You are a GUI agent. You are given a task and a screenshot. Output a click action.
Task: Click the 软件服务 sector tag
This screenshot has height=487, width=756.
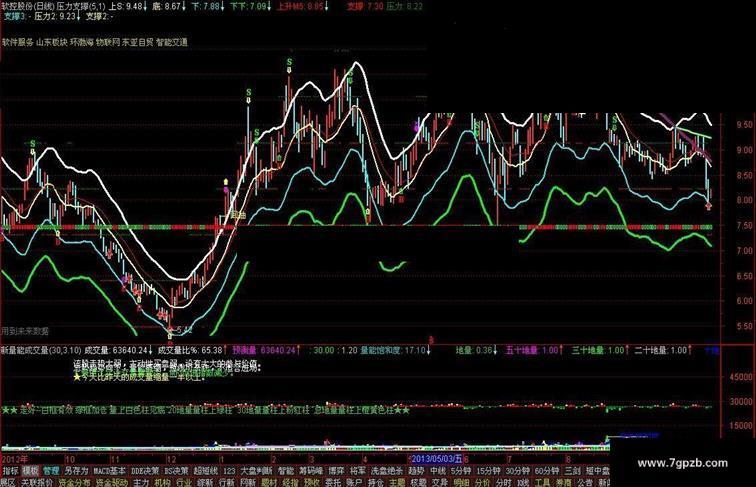coord(17,42)
